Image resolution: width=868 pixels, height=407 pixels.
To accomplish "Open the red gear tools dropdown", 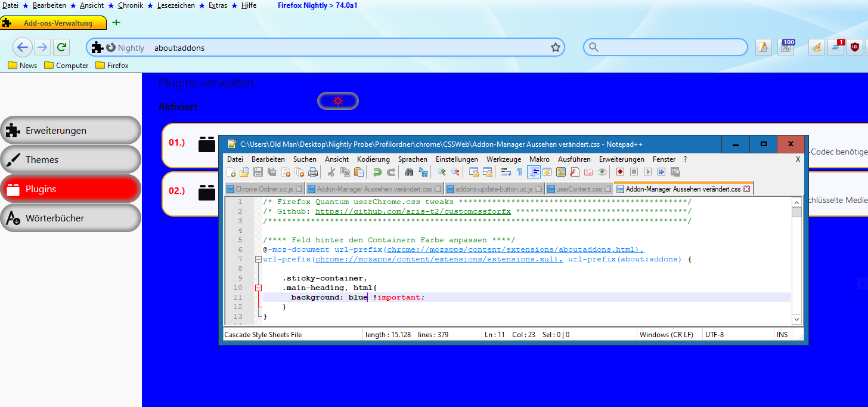I will pos(338,101).
